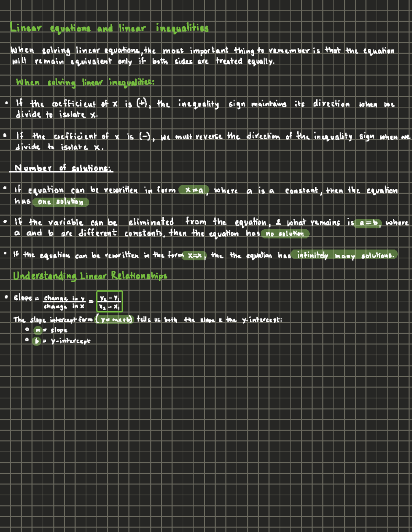Click the green circled letter "m"
Image resolution: width=412 pixels, height=532 pixels.
(38, 330)
